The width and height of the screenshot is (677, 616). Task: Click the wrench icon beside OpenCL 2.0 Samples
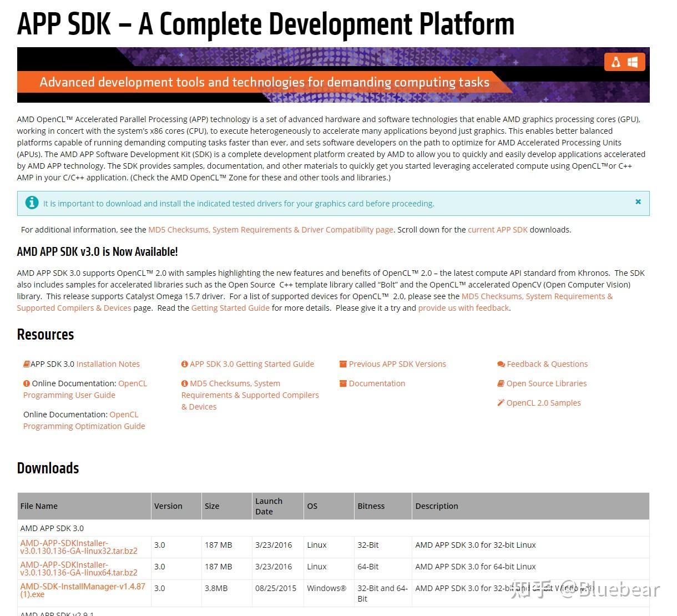click(501, 402)
